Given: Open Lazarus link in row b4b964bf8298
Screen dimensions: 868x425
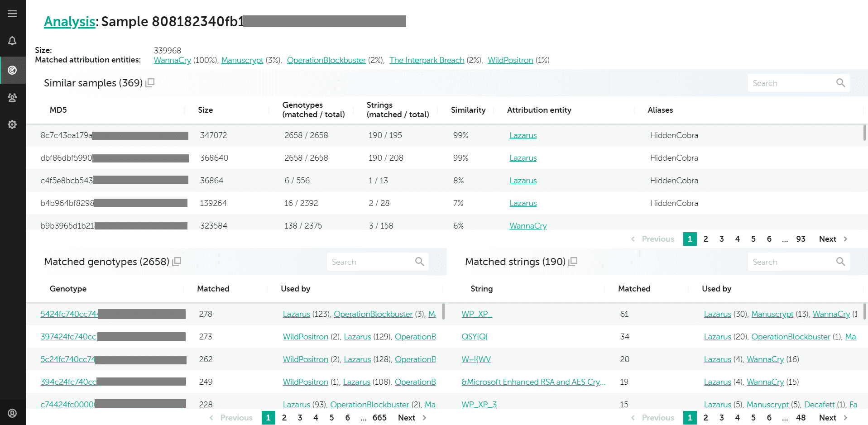Looking at the screenshot, I should coord(523,203).
